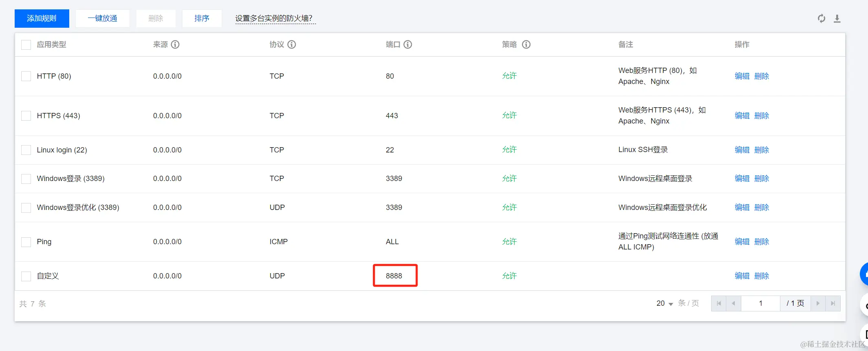Open the info icon beside 来源 header
This screenshot has width=868, height=351.
pyautogui.click(x=175, y=44)
